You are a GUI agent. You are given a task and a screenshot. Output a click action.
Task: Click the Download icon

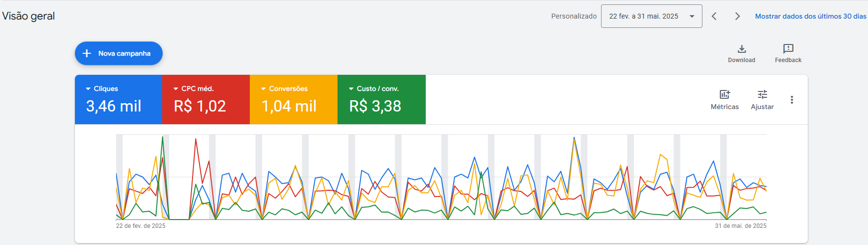742,49
